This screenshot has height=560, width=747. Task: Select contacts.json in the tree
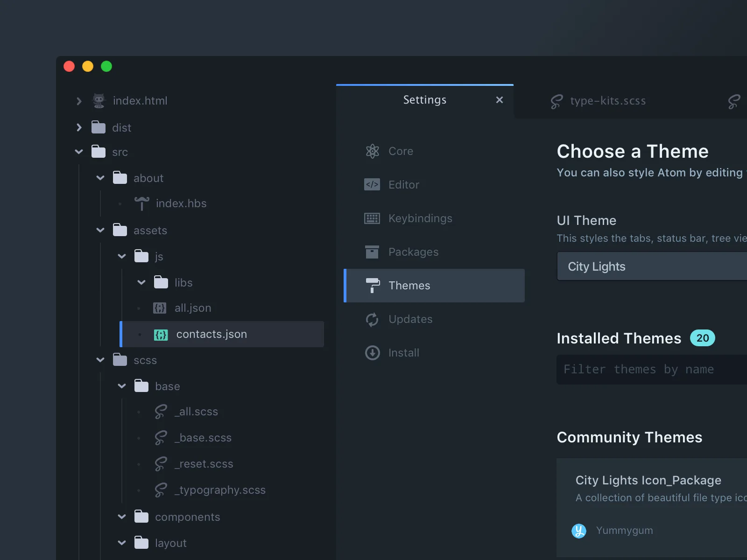click(222, 334)
